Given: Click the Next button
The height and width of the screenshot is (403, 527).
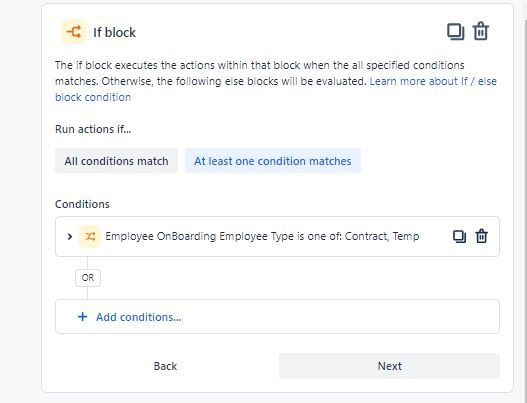Looking at the screenshot, I should pyautogui.click(x=389, y=366).
